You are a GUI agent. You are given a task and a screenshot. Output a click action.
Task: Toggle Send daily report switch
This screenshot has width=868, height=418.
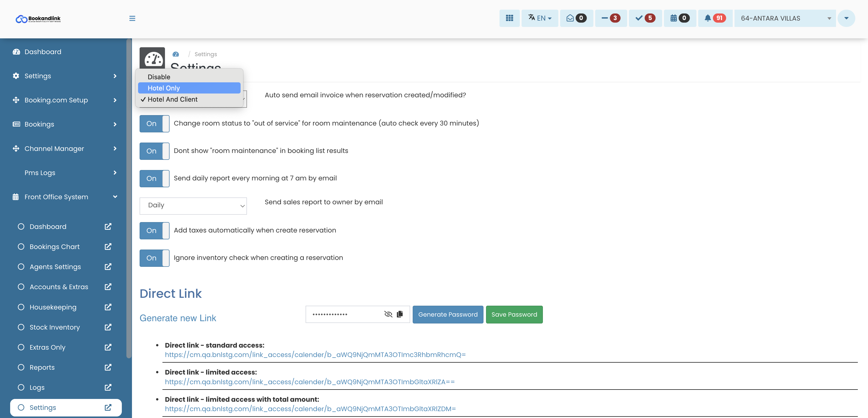[154, 178]
